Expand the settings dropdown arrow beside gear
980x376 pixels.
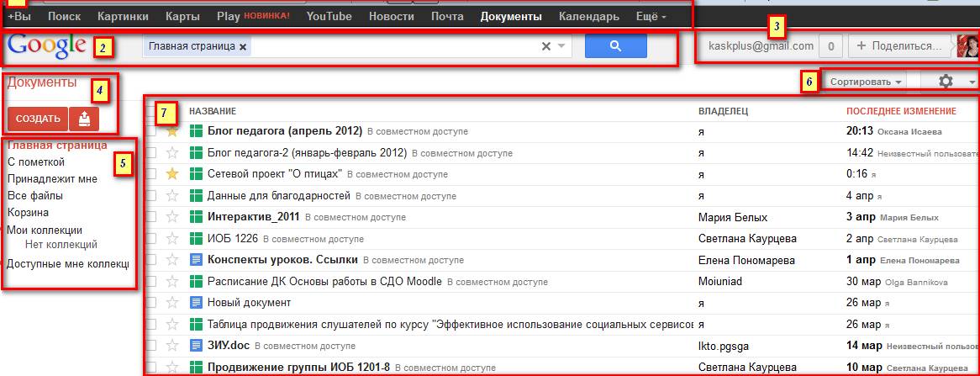pos(972,82)
